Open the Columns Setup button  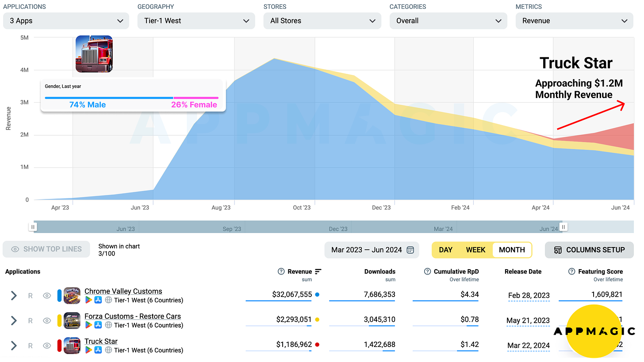coord(589,250)
